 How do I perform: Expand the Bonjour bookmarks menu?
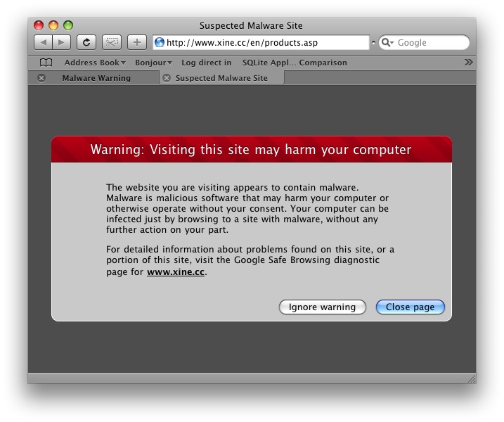(153, 63)
